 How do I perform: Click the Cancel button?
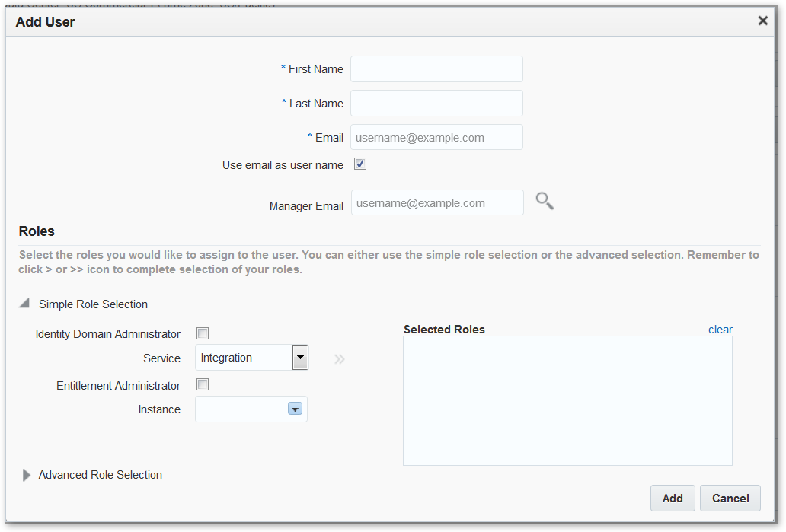[x=730, y=499]
